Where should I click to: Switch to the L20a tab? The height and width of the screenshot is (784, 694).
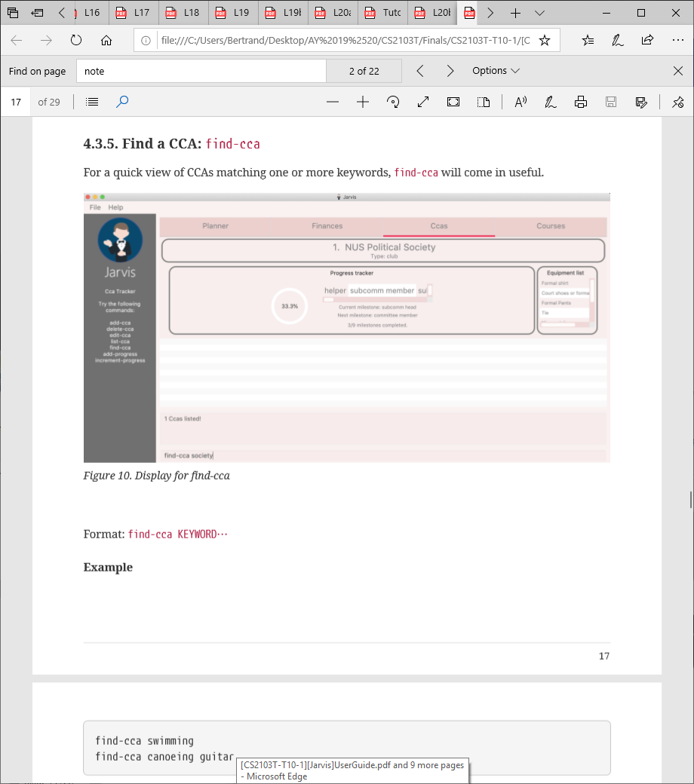click(333, 13)
